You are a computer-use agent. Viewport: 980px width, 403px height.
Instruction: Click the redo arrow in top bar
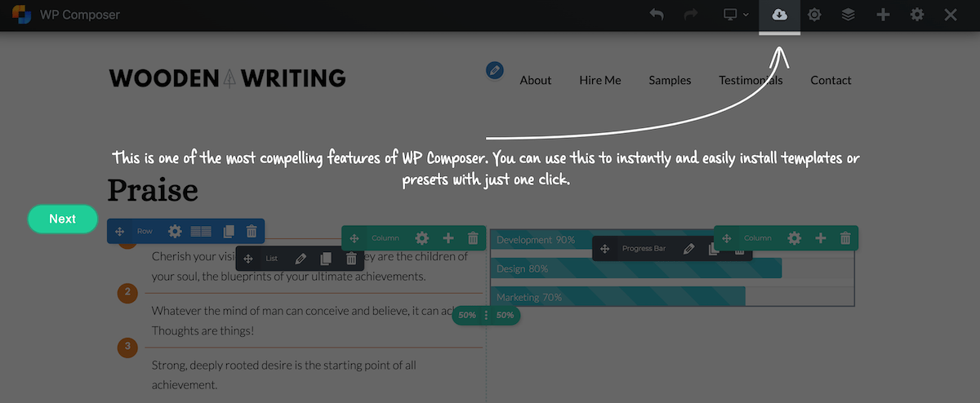click(x=691, y=15)
